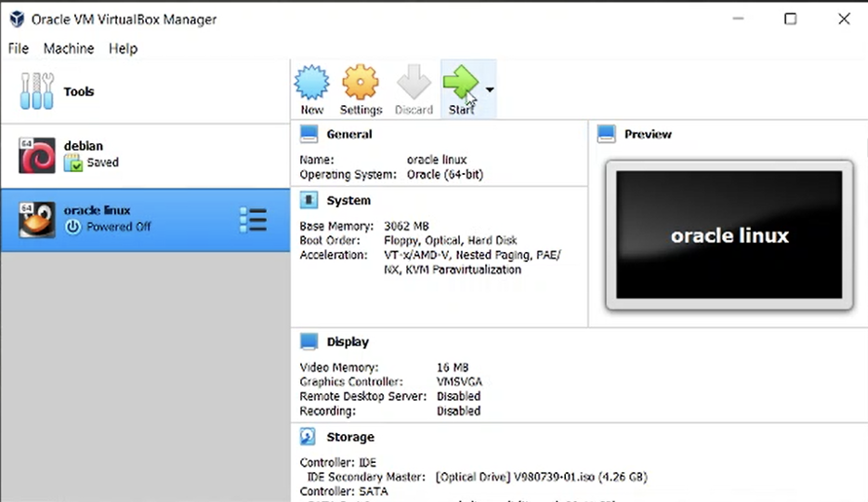Click the Optical Drive V980739-01.iso entry
868x502 pixels.
coord(541,477)
